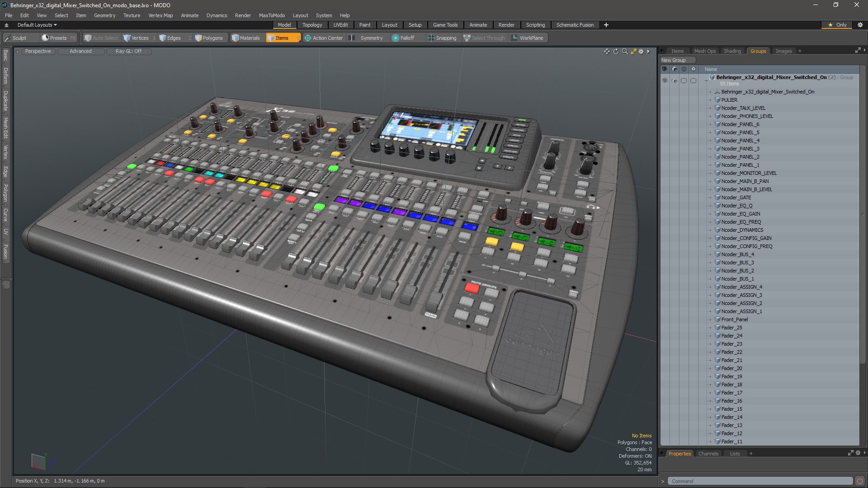Check the first box in Behringer group row
Image resolution: width=868 pixels, height=488 pixels.
click(x=684, y=80)
